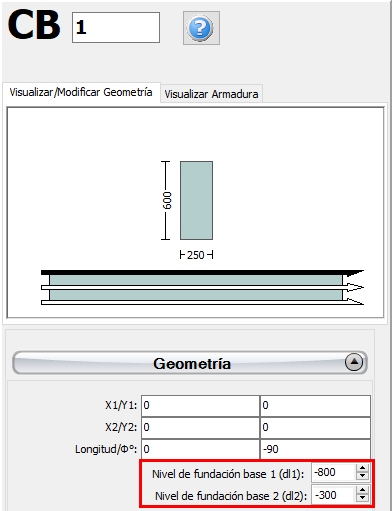Switch to Visualizar Armadura tab
The width and height of the screenshot is (392, 511).
[x=211, y=94]
